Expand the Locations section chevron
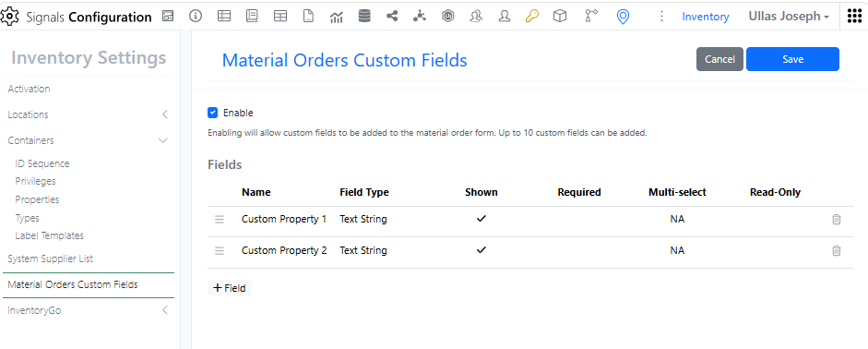Screen dimensions: 868x349 (164, 114)
